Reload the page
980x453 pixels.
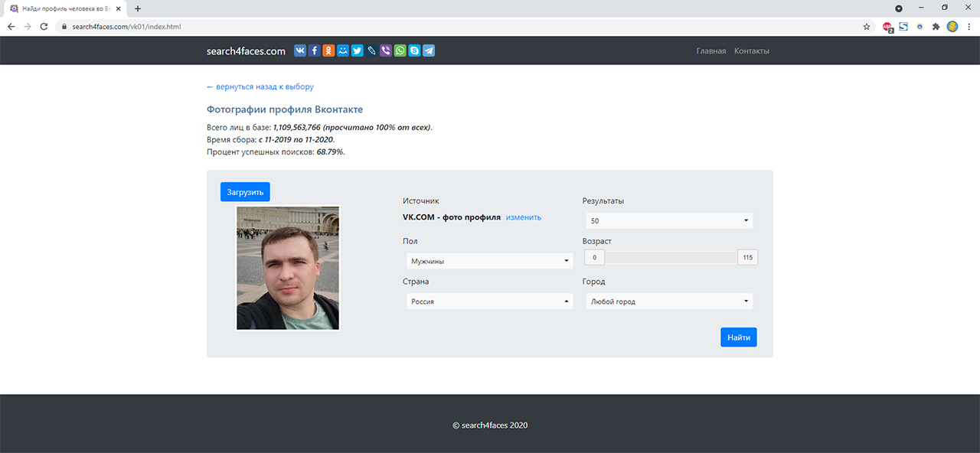pyautogui.click(x=44, y=26)
